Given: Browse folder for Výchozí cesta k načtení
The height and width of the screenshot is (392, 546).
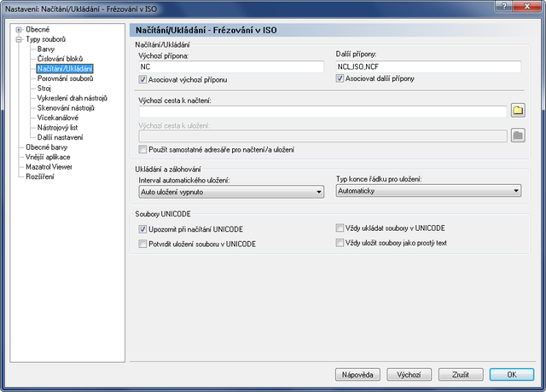Looking at the screenshot, I should (x=518, y=110).
